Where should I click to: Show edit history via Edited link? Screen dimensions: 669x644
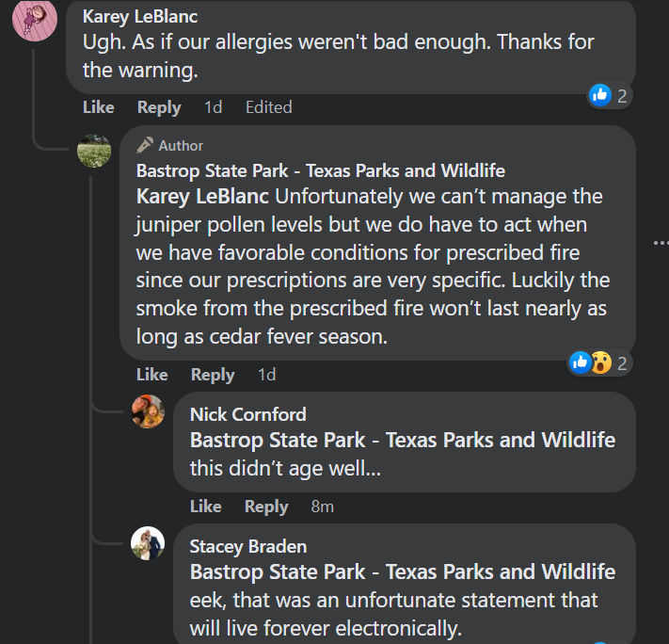[269, 107]
